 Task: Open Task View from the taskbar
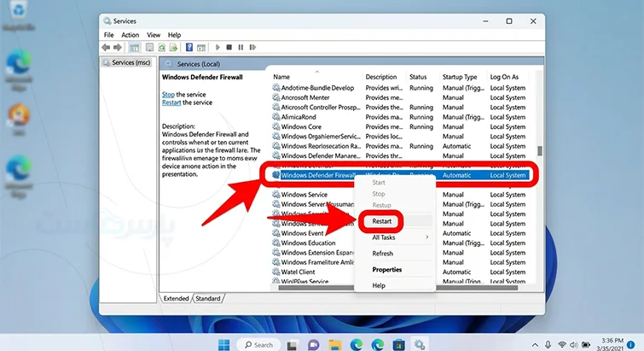pos(292,345)
